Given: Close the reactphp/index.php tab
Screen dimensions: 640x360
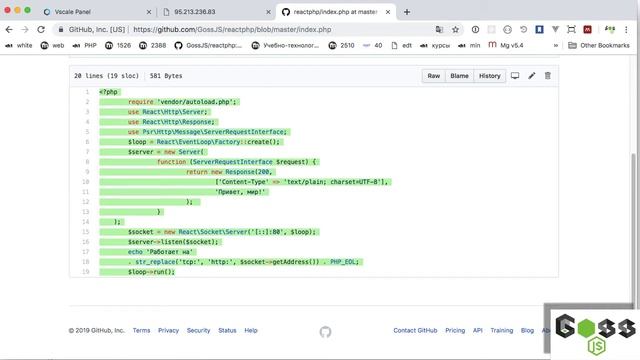Looking at the screenshot, I should (x=388, y=12).
